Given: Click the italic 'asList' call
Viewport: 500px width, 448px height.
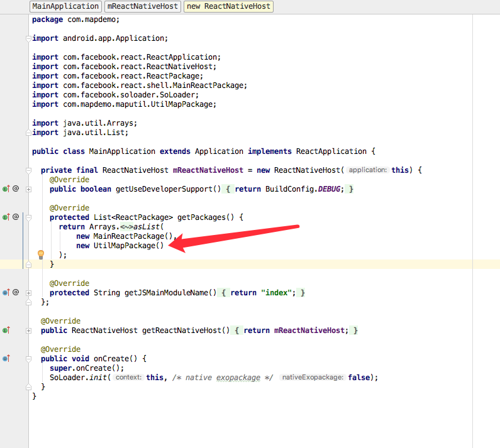Looking at the screenshot, I should pyautogui.click(x=146, y=227).
